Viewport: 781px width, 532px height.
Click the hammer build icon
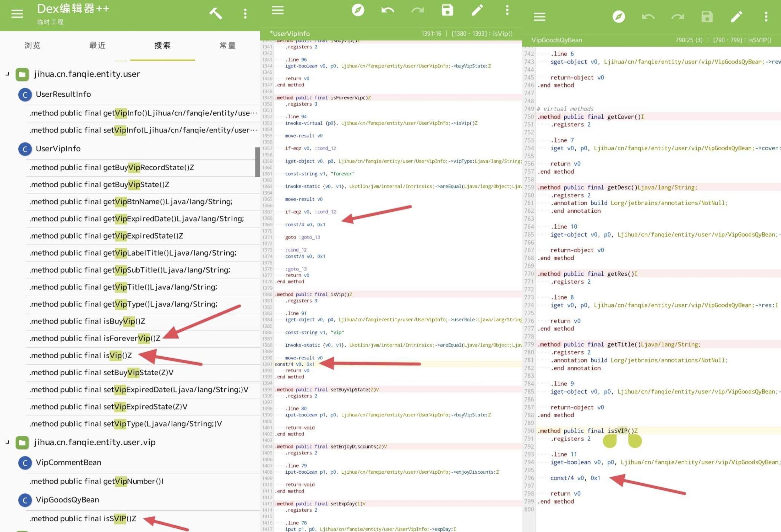[216, 14]
